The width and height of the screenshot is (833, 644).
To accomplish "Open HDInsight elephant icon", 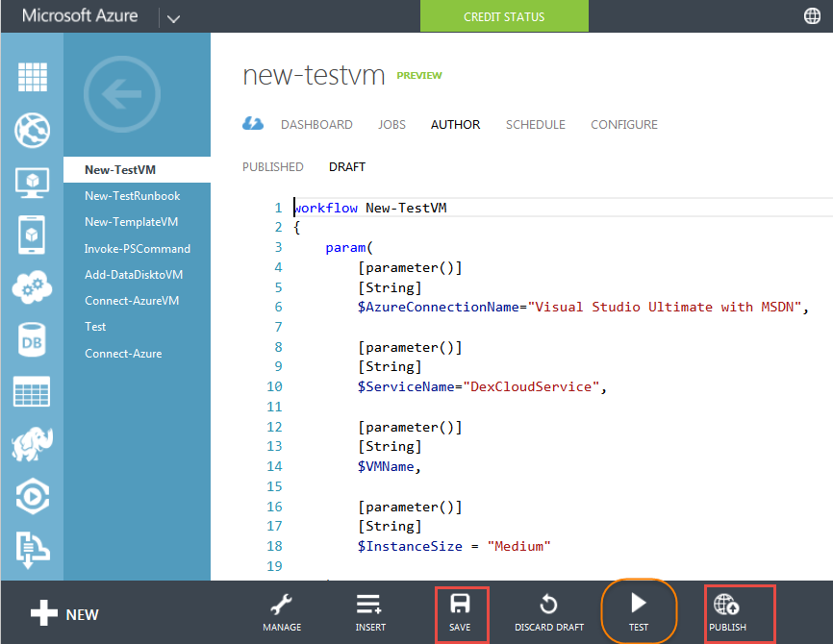I will pos(32,443).
